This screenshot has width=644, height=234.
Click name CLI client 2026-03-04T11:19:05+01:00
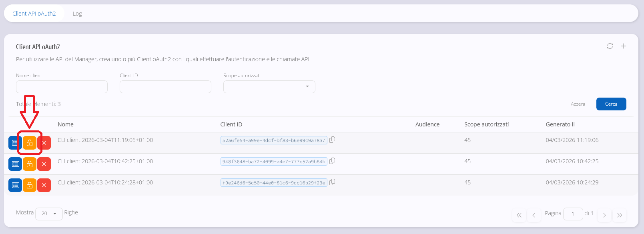click(x=105, y=140)
